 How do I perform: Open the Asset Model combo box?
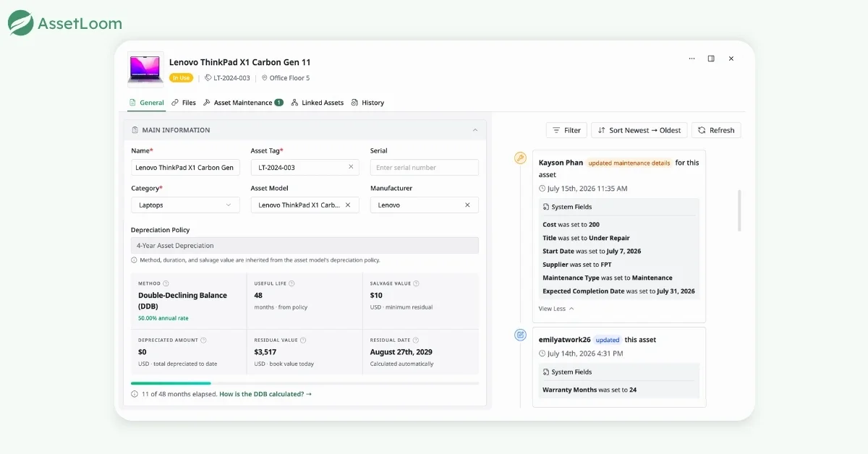(x=305, y=205)
